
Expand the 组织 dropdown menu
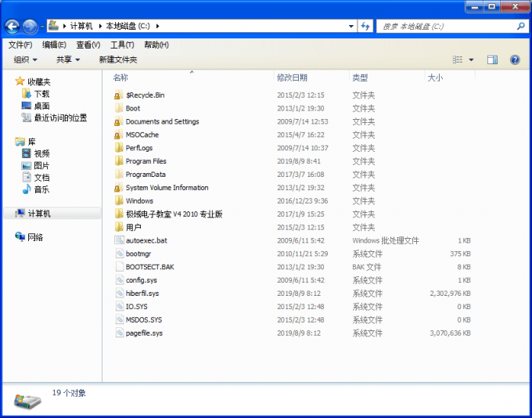26,59
